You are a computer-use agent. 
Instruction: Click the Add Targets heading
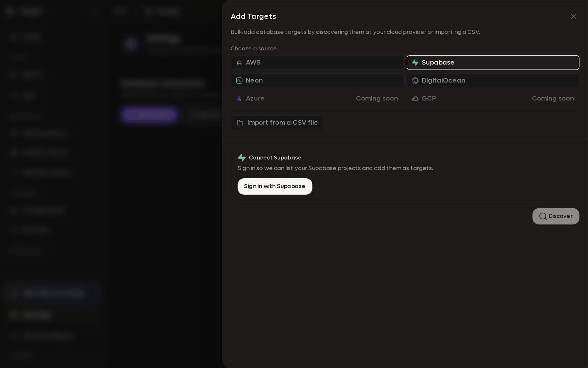(x=253, y=16)
